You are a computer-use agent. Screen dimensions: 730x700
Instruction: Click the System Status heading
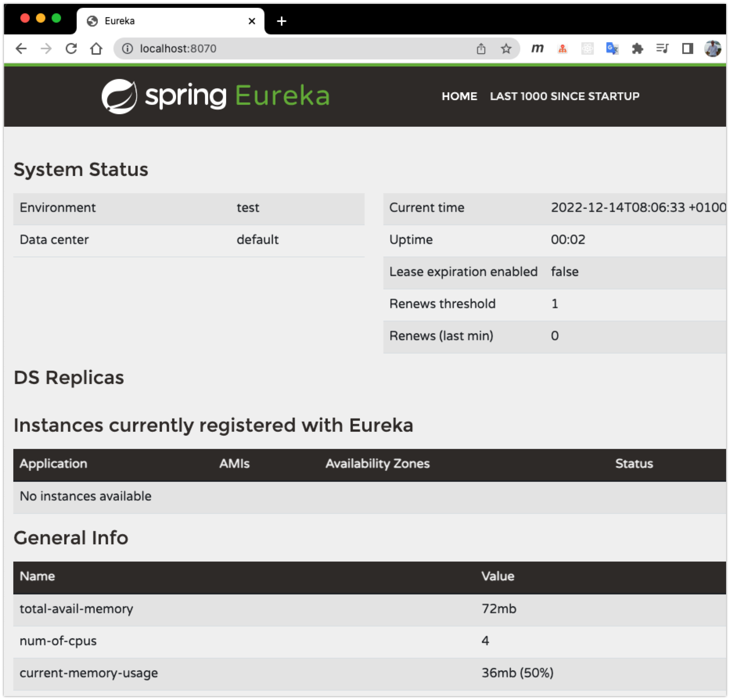(81, 170)
